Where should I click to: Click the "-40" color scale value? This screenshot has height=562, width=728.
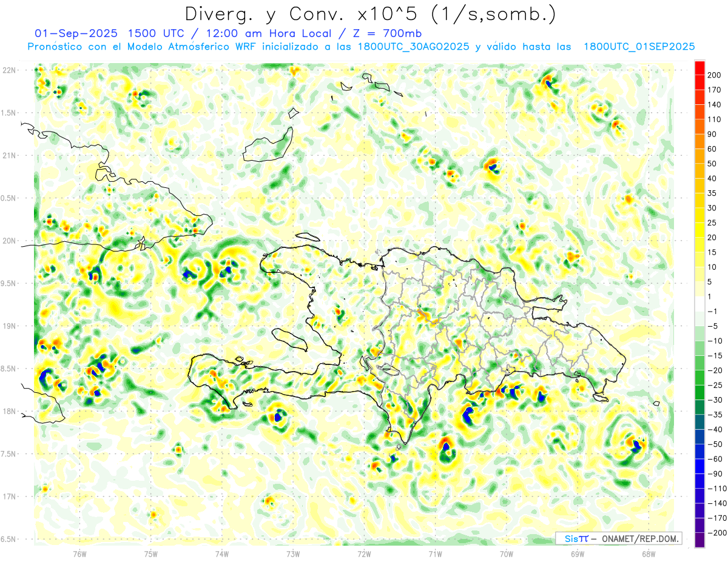715,429
